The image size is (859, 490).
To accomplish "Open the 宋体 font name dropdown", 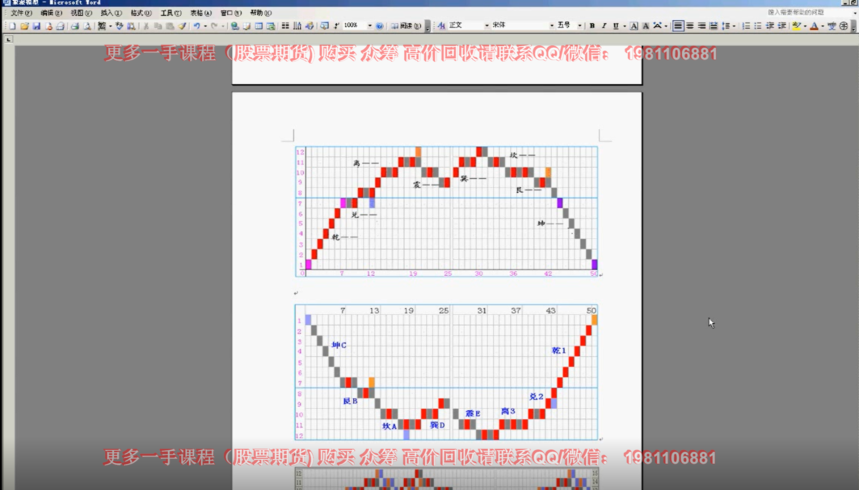I will (x=550, y=26).
